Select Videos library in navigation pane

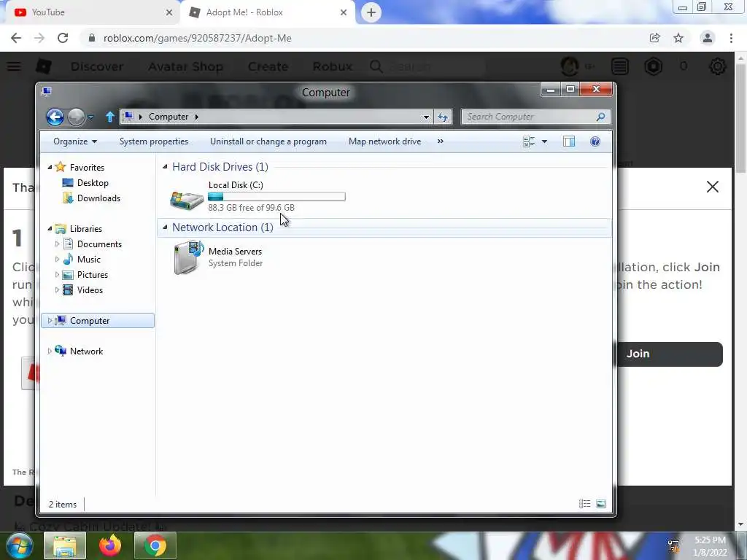tap(90, 290)
